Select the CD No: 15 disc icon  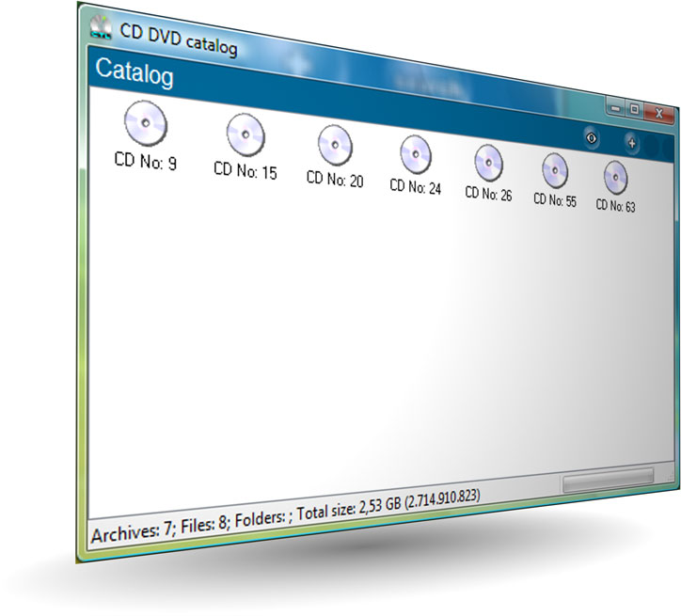pyautogui.click(x=245, y=134)
